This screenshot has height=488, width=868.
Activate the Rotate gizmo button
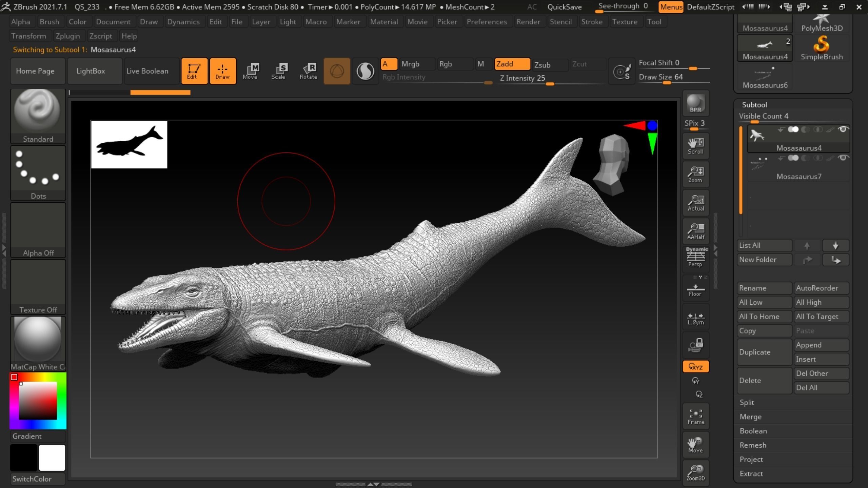point(308,71)
